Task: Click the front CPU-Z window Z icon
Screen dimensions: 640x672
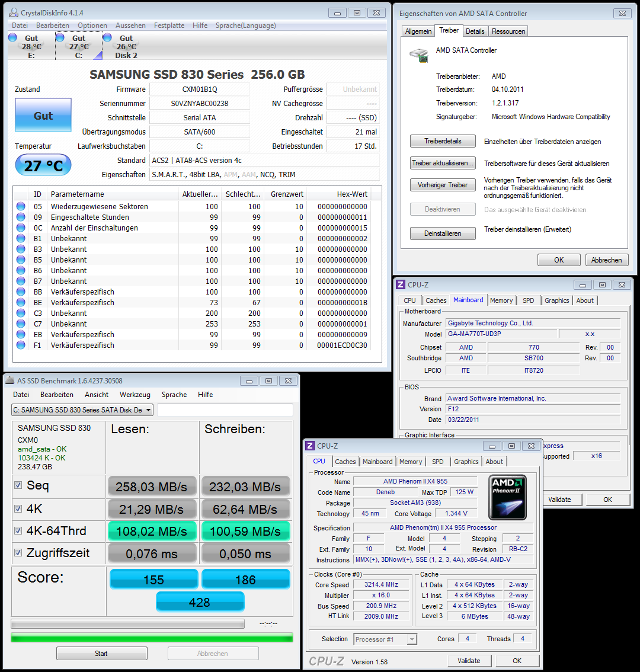Action: pyautogui.click(x=310, y=446)
